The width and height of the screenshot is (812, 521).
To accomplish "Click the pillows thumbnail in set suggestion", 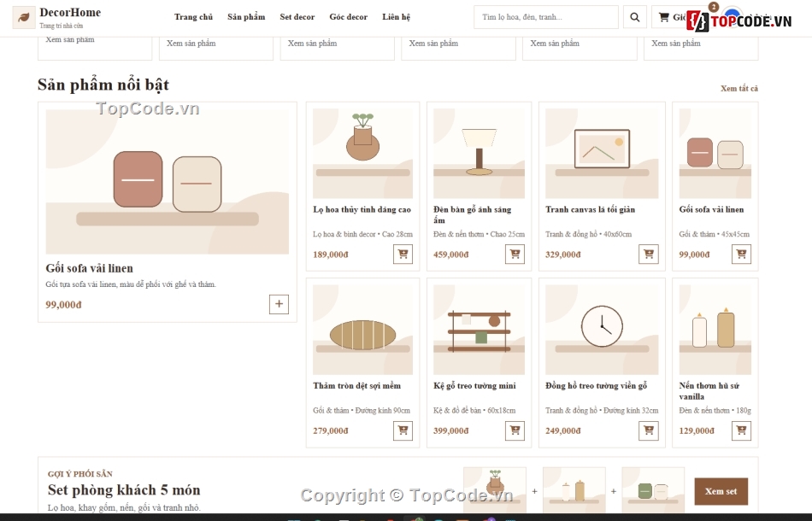I will pos(653,489).
